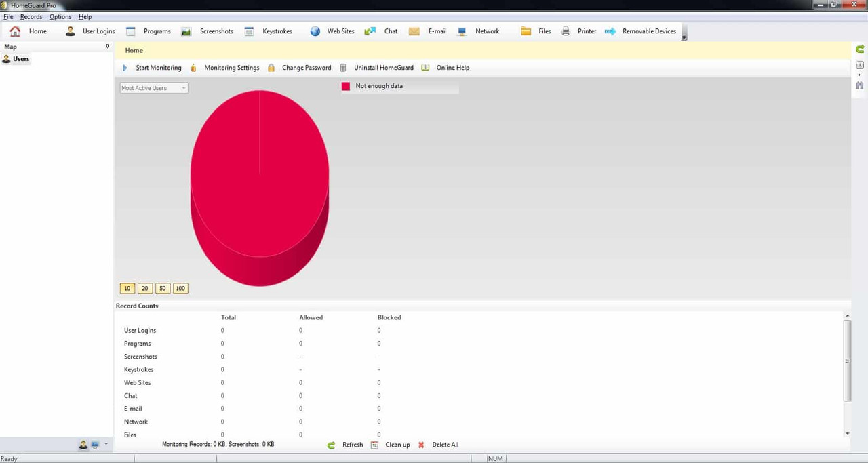Viewport: 868px width, 463px height.
Task: Select Users in the Map tree
Action: (x=21, y=59)
